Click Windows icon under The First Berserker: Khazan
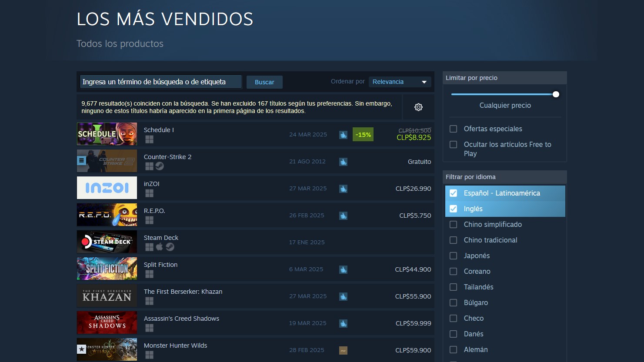The width and height of the screenshot is (644, 362). 149,301
